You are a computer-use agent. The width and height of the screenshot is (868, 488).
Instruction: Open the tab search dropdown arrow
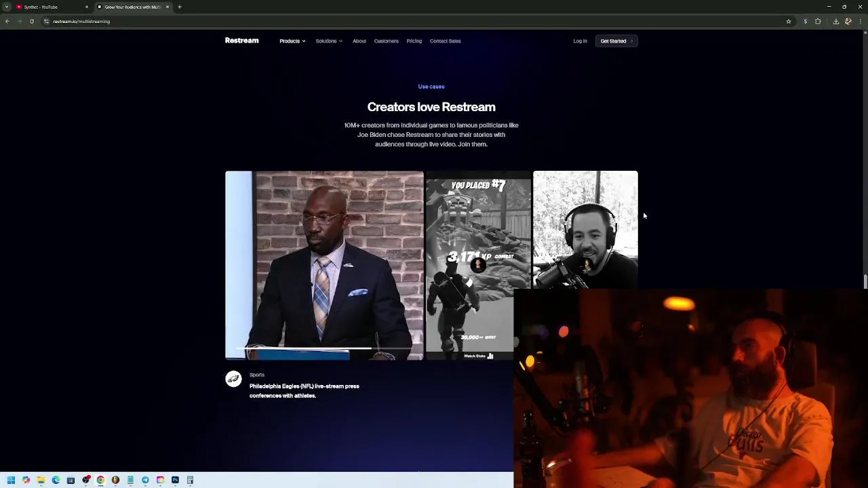[x=7, y=7]
